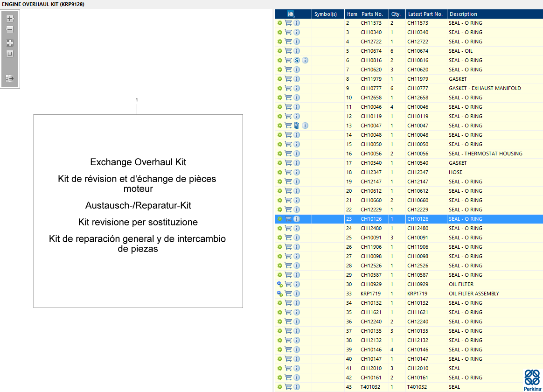Viewport: 543px width, 392px height.
Task: Click parts number CH10161 in item 42 row
Action: 371,378
